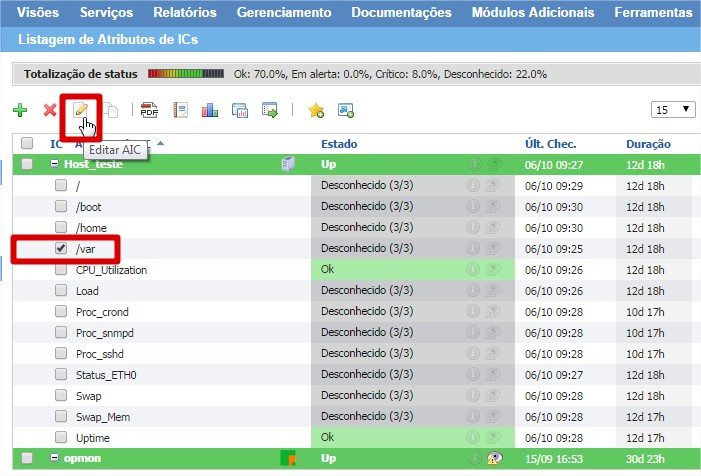Check the /boot checkbox
The height and width of the screenshot is (476, 701).
tap(61, 206)
